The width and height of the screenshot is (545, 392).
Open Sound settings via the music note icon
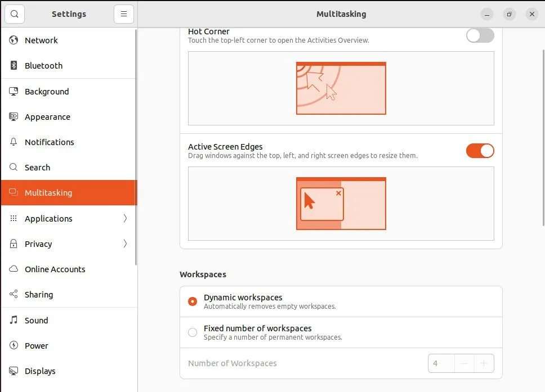pos(13,320)
